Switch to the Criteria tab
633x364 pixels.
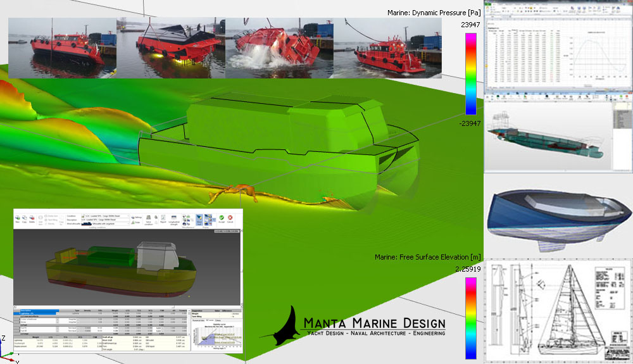point(218,320)
